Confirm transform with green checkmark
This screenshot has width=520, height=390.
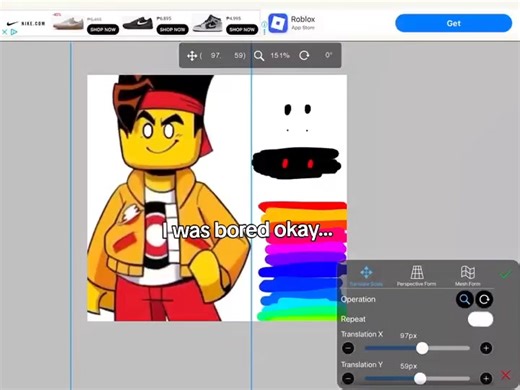point(506,275)
